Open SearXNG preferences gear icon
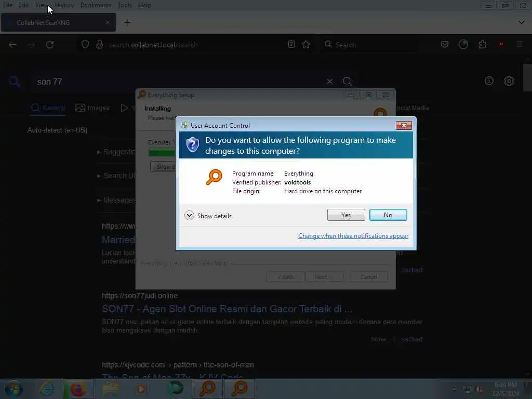This screenshot has height=399, width=532. point(509,81)
